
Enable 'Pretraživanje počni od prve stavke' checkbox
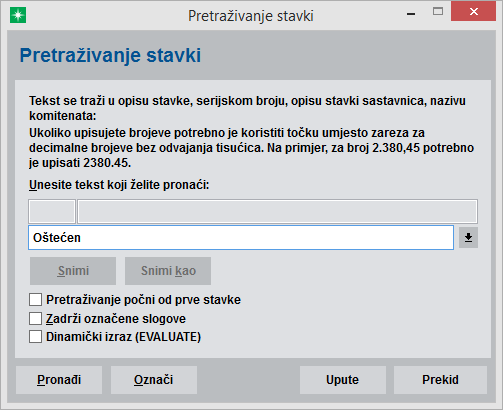pos(35,300)
